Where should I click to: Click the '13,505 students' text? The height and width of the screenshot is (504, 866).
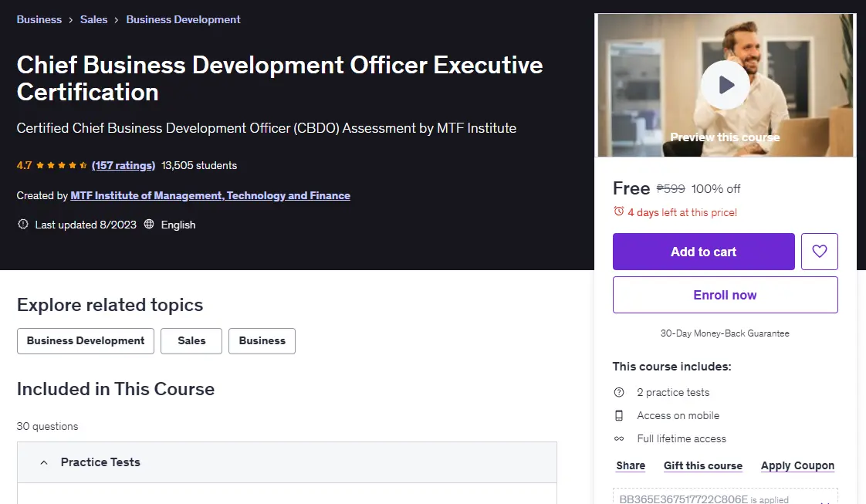[199, 165]
